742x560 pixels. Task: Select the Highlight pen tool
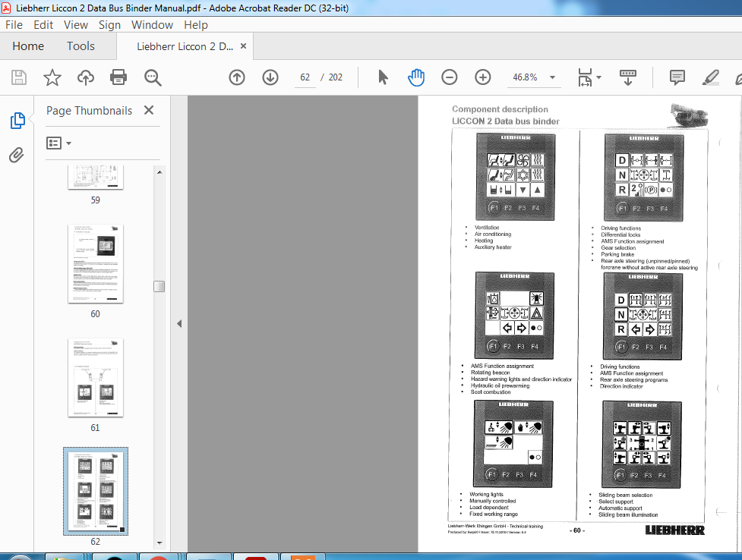(x=710, y=77)
